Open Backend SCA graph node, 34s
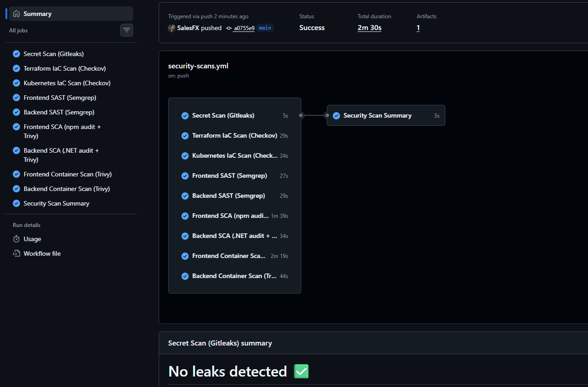Viewport: 588px width, 387px height. pos(235,236)
